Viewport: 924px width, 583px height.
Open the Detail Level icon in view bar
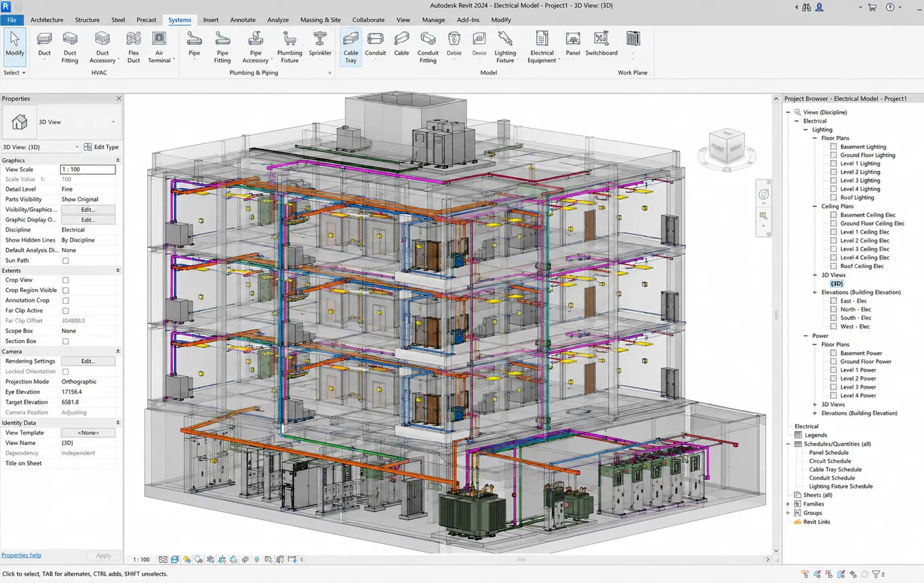click(x=163, y=559)
